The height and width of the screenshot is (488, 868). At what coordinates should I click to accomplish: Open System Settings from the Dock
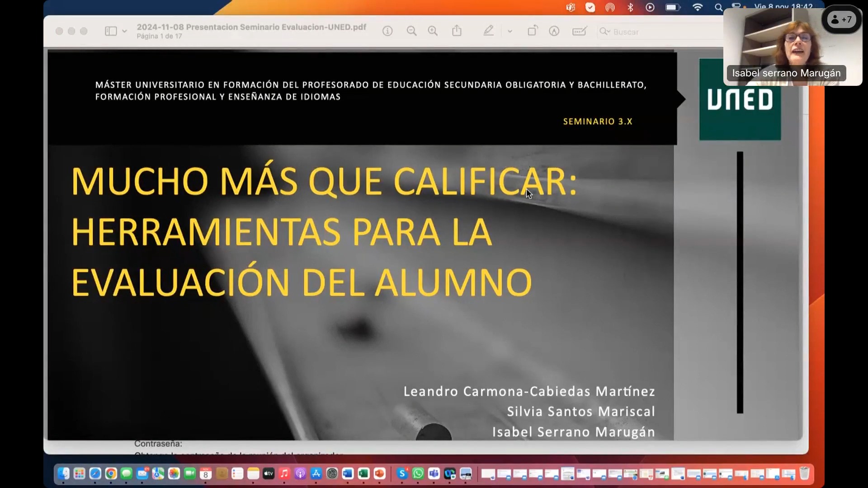332,473
